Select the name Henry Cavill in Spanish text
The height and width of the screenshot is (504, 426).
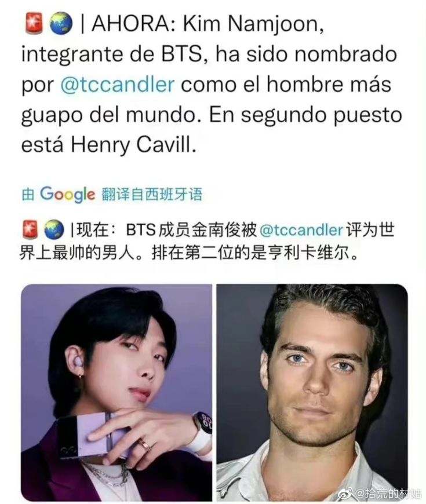[133, 145]
